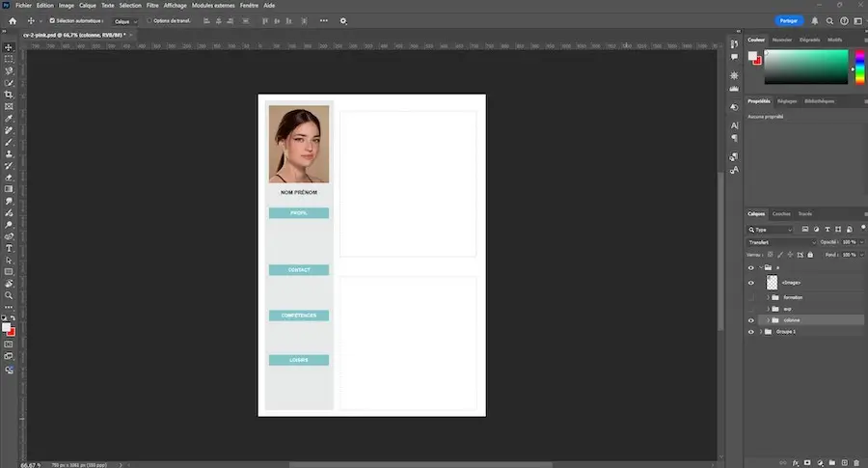Open the Calque auto-select dropdown
The image size is (868, 468).
(x=125, y=21)
